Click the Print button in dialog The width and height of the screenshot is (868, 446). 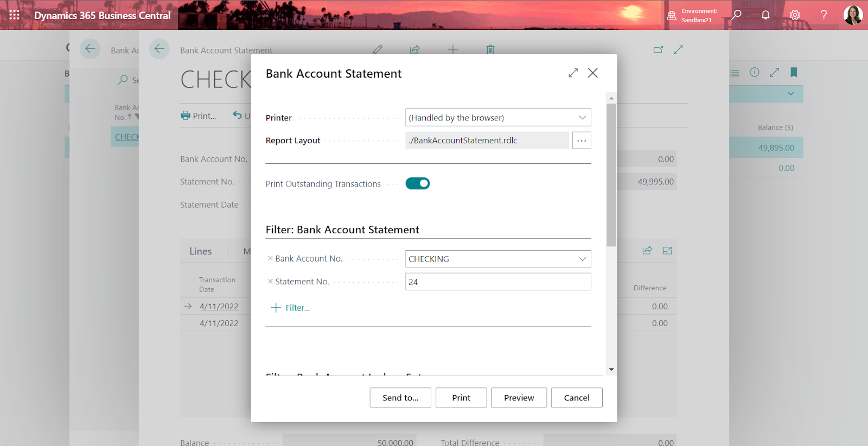pos(461,398)
